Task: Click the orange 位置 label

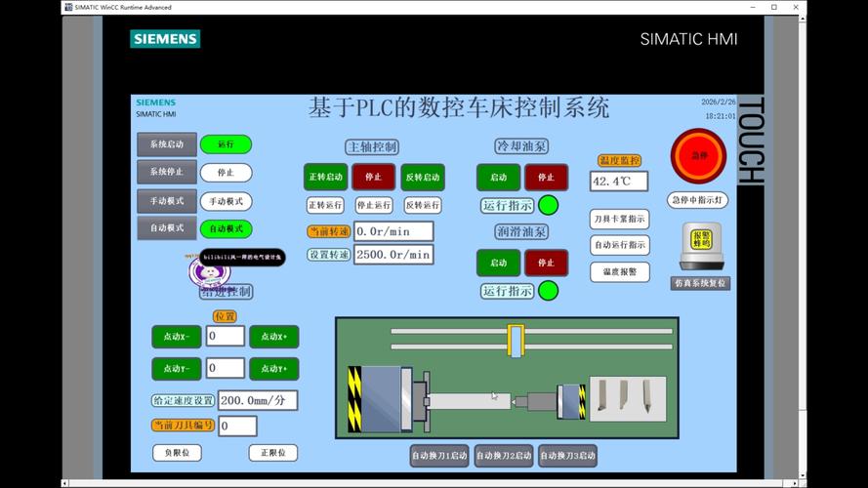Action: pos(225,316)
